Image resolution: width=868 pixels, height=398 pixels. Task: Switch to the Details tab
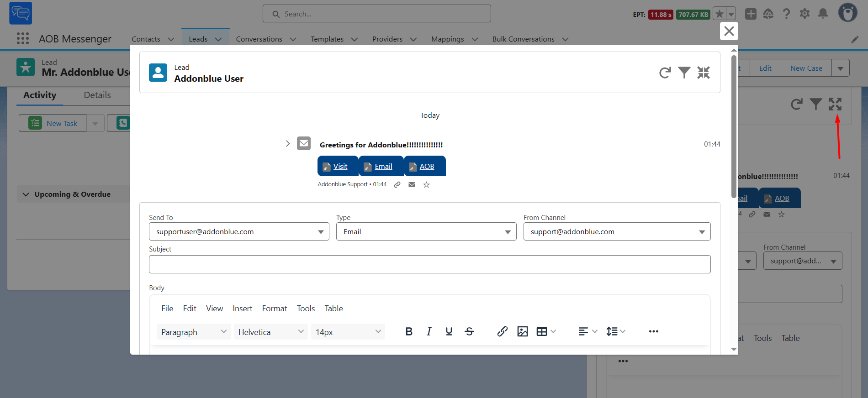click(97, 95)
